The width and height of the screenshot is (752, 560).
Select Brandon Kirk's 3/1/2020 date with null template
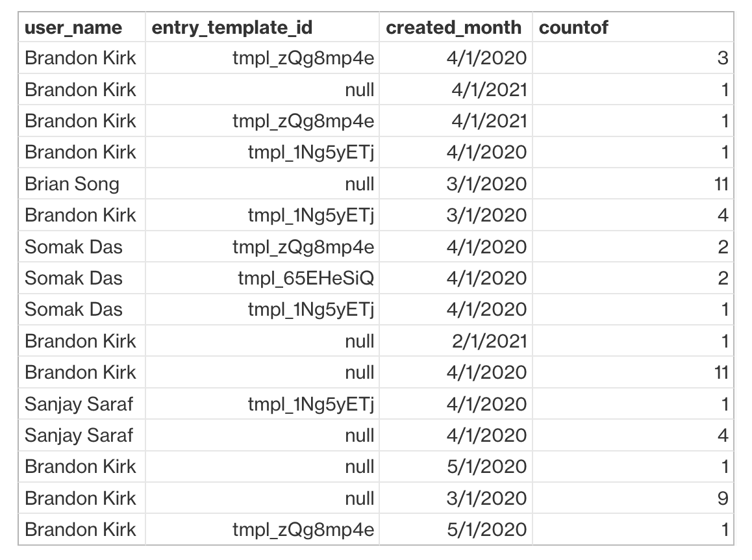tap(456, 498)
